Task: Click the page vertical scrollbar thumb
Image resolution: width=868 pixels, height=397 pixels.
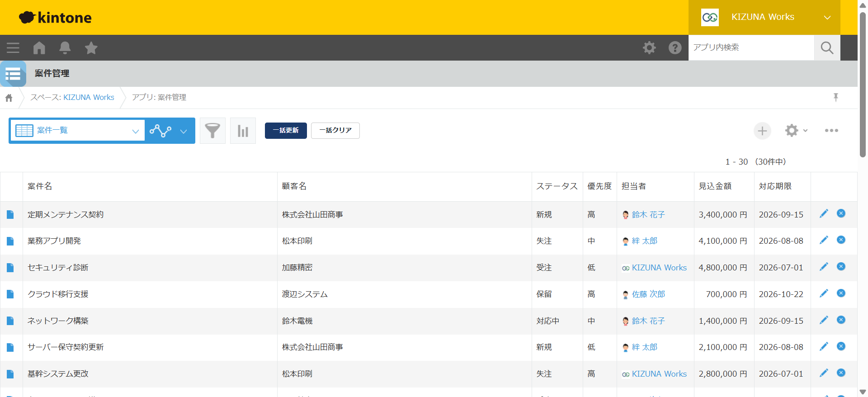Action: pos(863,84)
